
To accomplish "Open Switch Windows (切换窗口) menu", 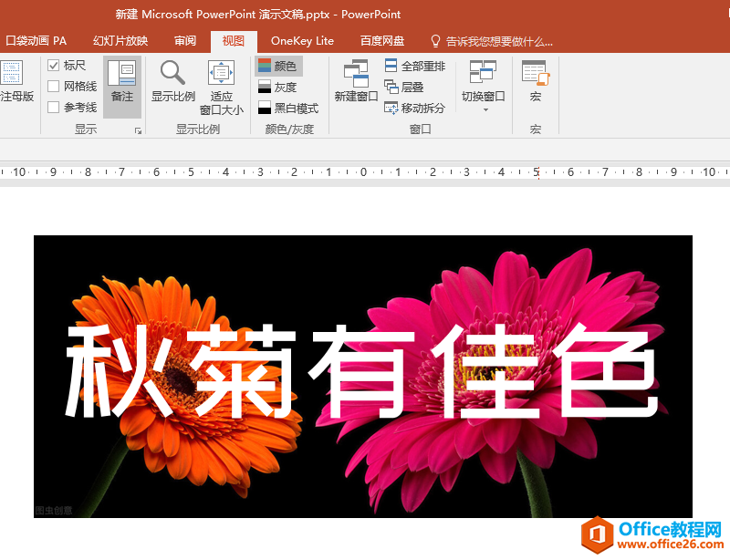I will [484, 87].
